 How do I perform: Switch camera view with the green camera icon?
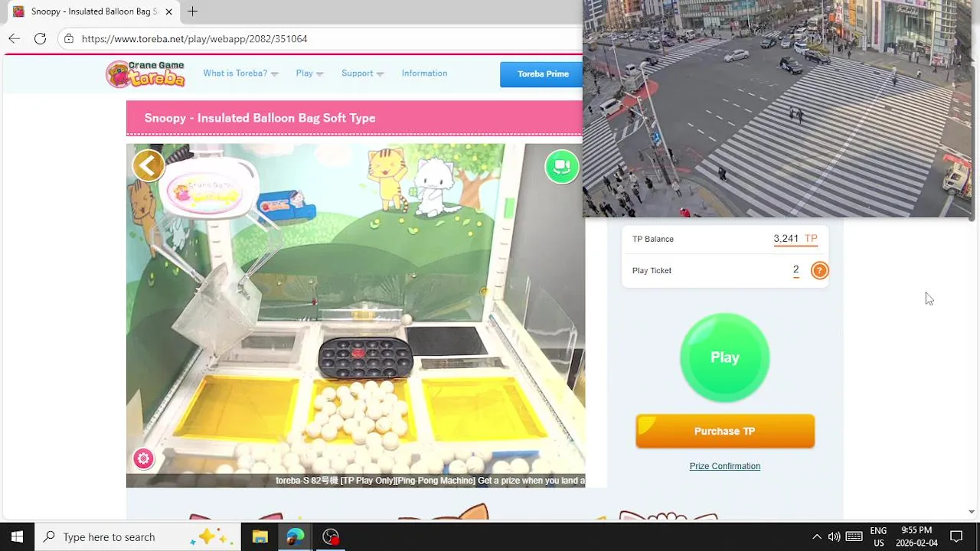click(x=562, y=166)
